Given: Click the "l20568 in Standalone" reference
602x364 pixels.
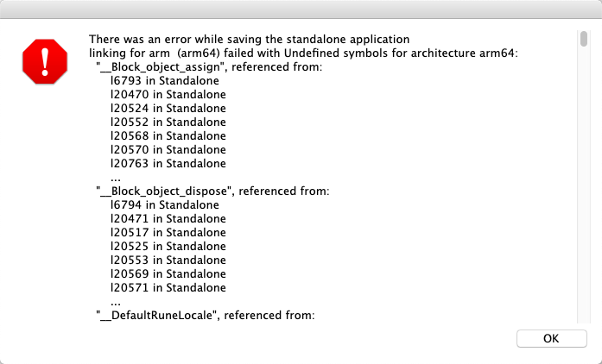Looking at the screenshot, I should [x=168, y=136].
